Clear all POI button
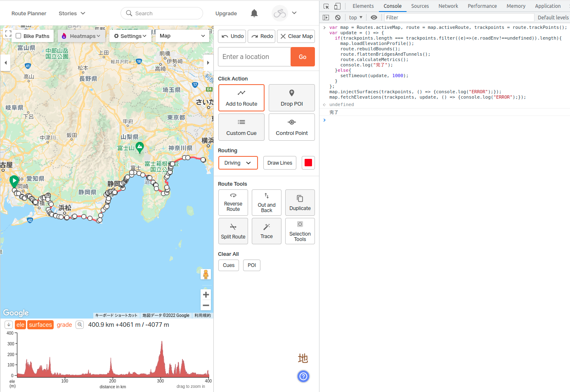This screenshot has height=392, width=570. 252,265
